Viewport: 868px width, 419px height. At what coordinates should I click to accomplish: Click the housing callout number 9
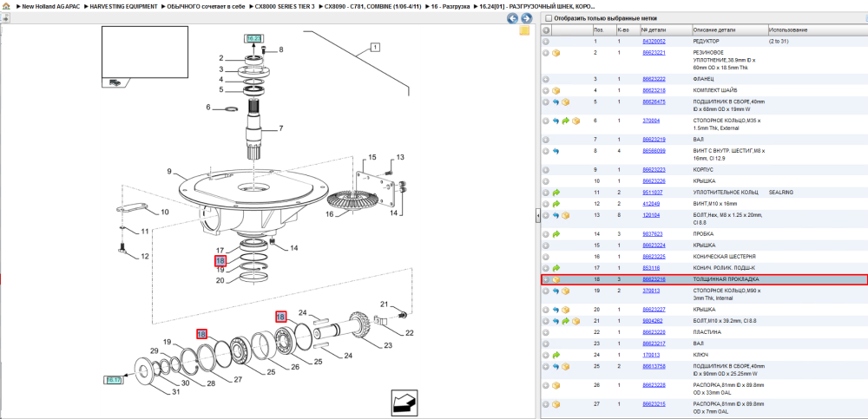(x=169, y=172)
